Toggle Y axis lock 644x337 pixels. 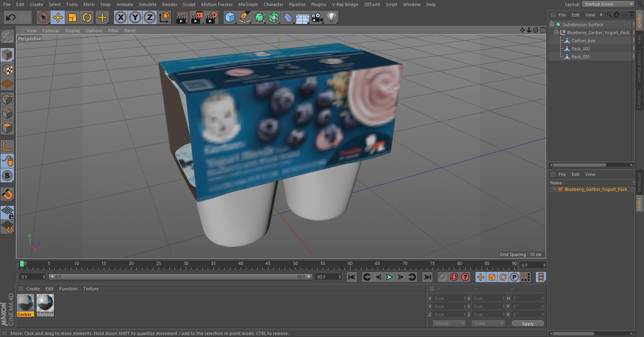coord(135,17)
